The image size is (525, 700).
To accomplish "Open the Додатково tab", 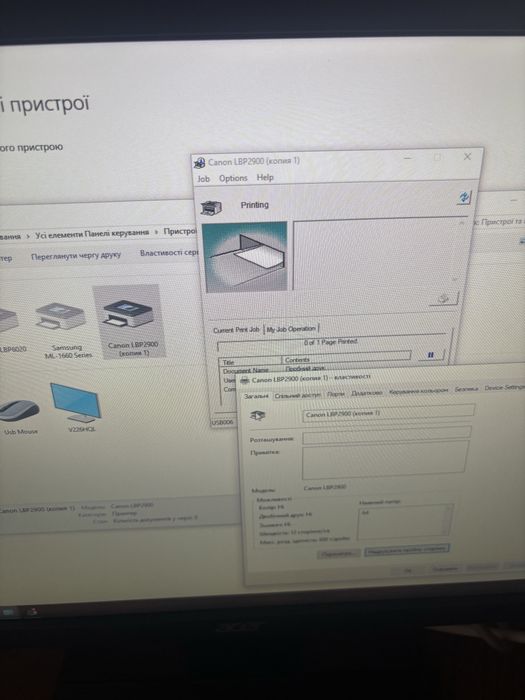I will pyautogui.click(x=367, y=392).
